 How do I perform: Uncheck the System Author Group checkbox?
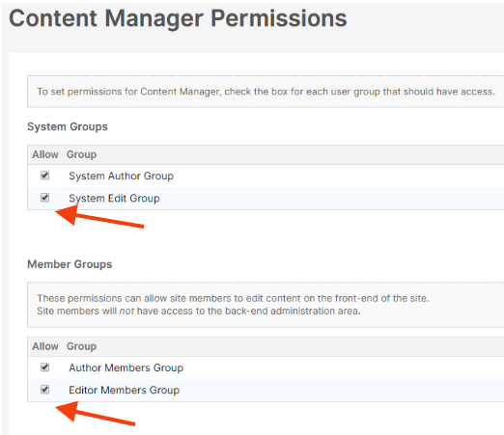(x=44, y=176)
